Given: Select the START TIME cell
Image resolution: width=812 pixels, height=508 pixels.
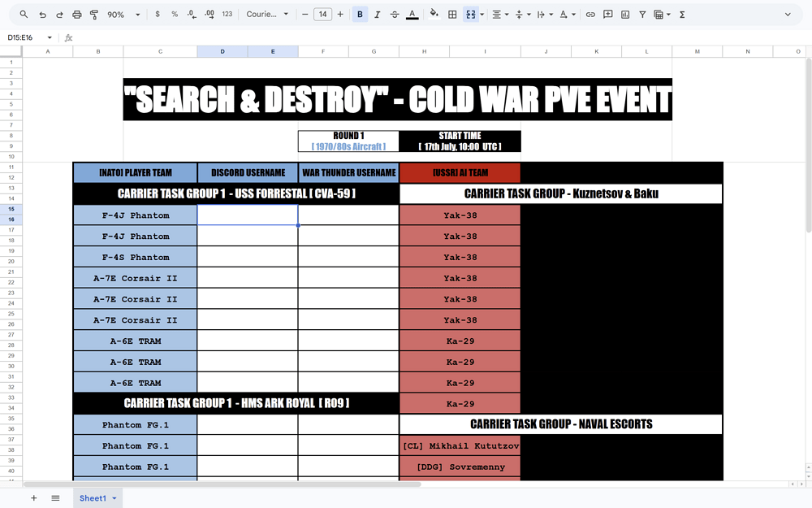Looking at the screenshot, I should (460, 141).
